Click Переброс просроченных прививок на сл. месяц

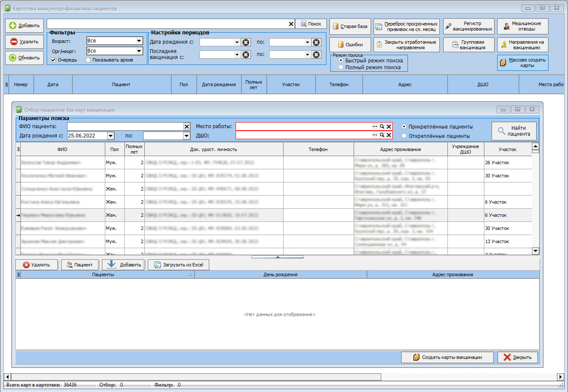pos(406,26)
